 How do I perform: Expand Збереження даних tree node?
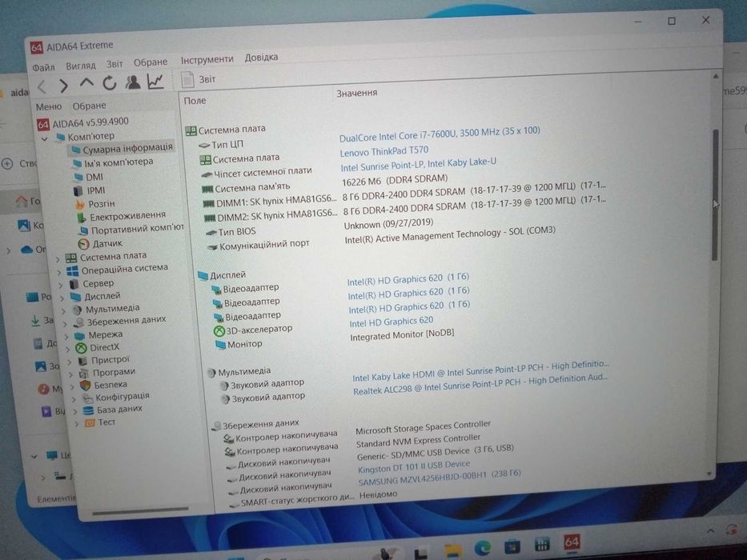(x=66, y=324)
